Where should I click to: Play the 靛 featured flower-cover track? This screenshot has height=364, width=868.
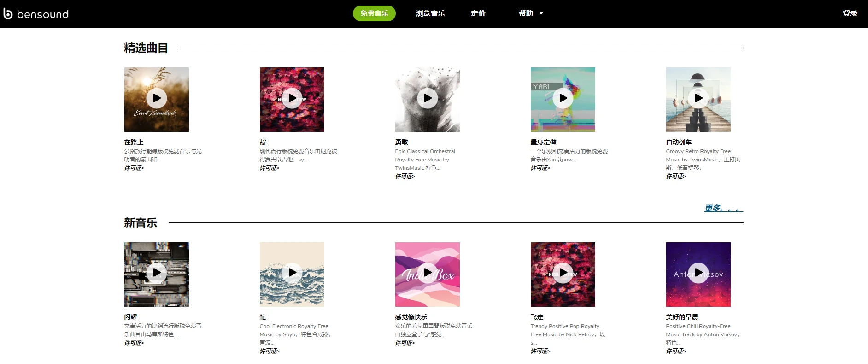pos(292,98)
